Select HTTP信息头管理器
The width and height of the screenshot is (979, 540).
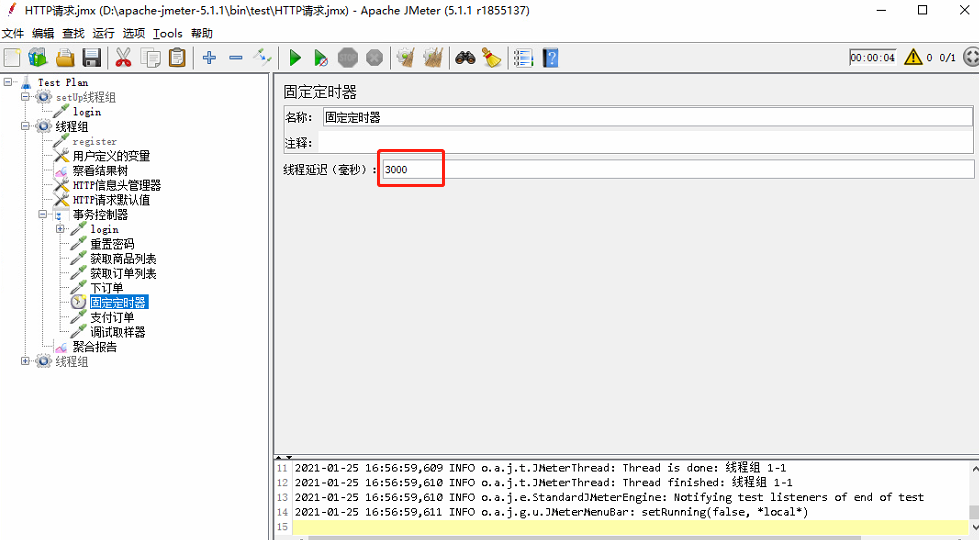pos(117,185)
